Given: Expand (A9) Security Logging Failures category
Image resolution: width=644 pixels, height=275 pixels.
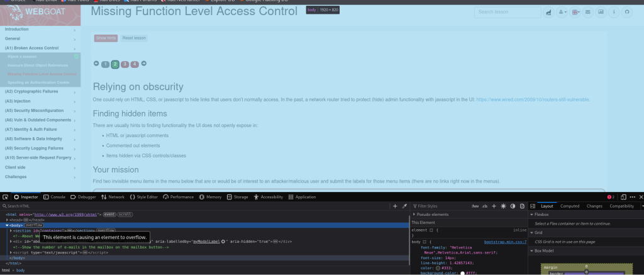Looking at the screenshot, I should click(x=40, y=149).
